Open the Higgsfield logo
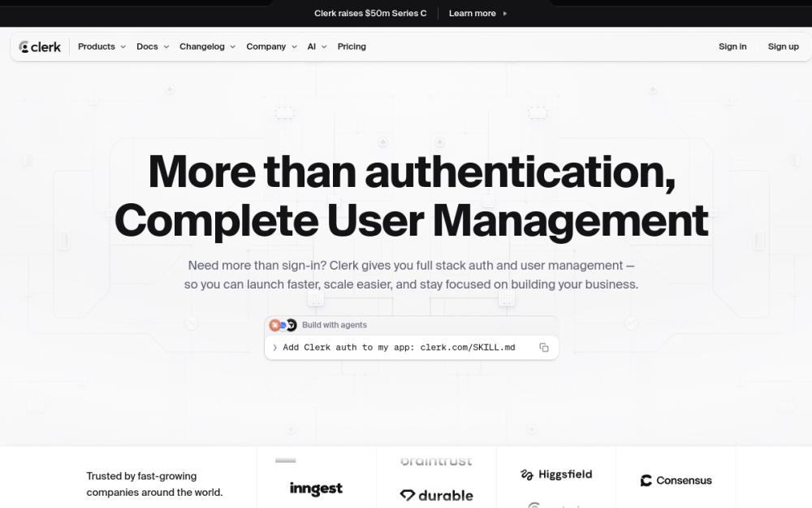 [556, 475]
